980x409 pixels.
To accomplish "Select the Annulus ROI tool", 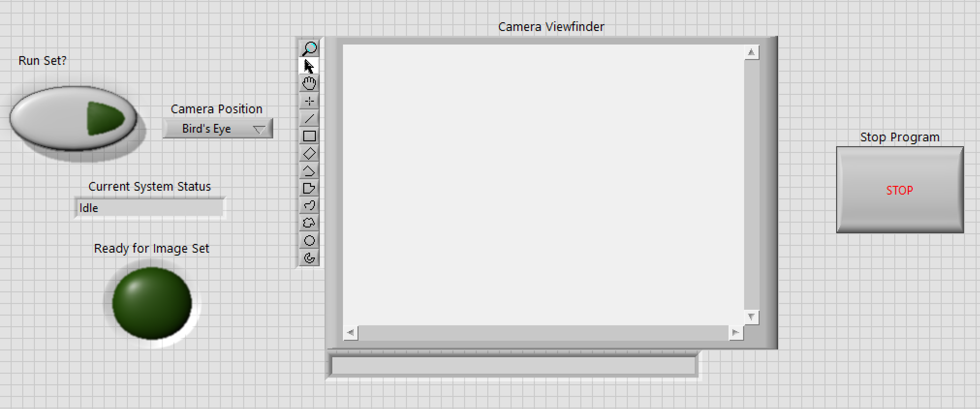I will point(309,258).
